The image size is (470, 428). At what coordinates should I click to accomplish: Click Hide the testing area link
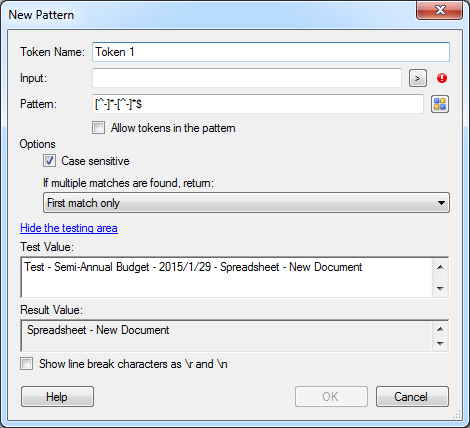[69, 228]
